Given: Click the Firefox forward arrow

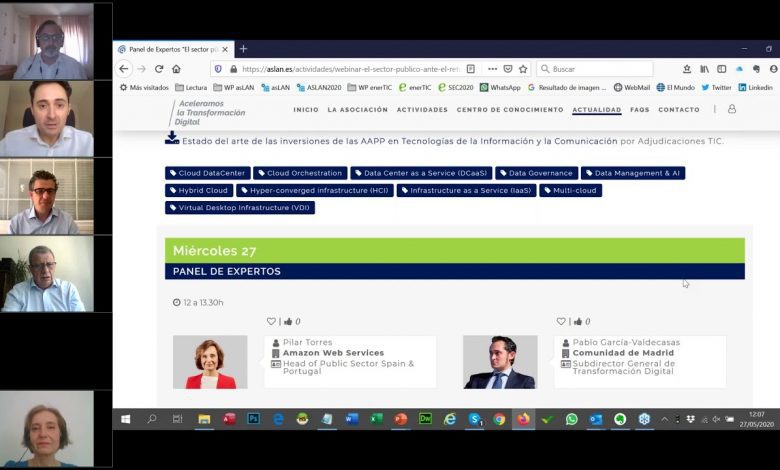Looking at the screenshot, I should pyautogui.click(x=142, y=69).
